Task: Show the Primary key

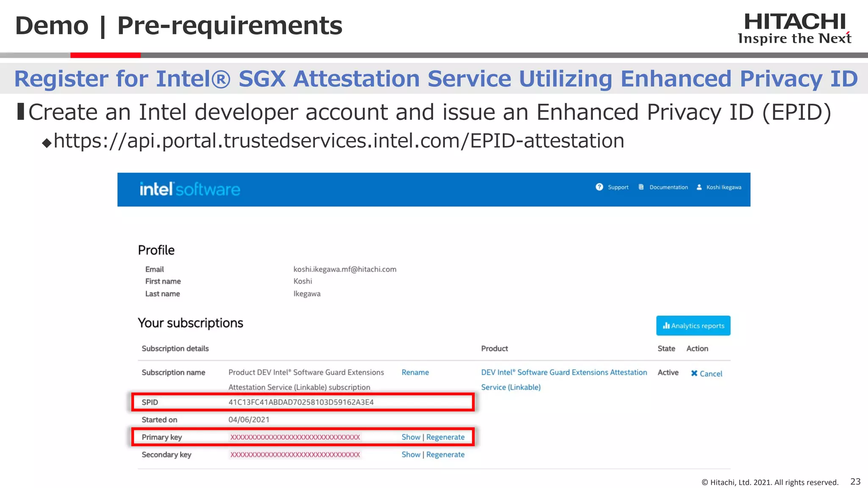Action: (x=411, y=437)
